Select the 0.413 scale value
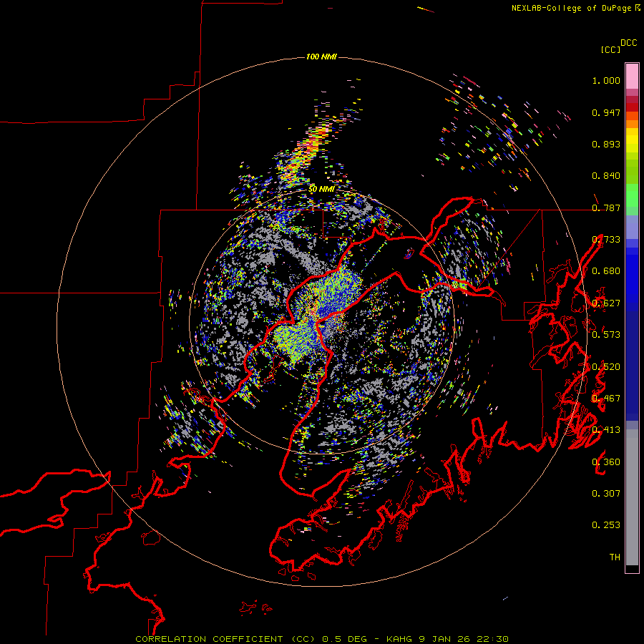644x644 pixels. click(x=606, y=430)
